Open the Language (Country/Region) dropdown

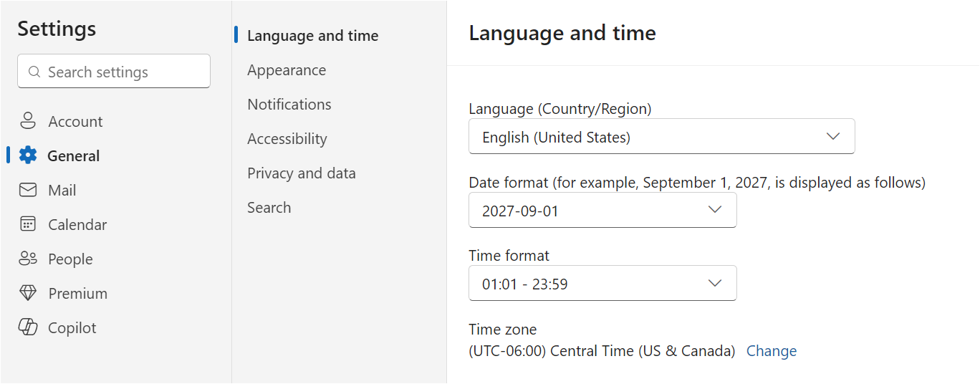tap(661, 136)
